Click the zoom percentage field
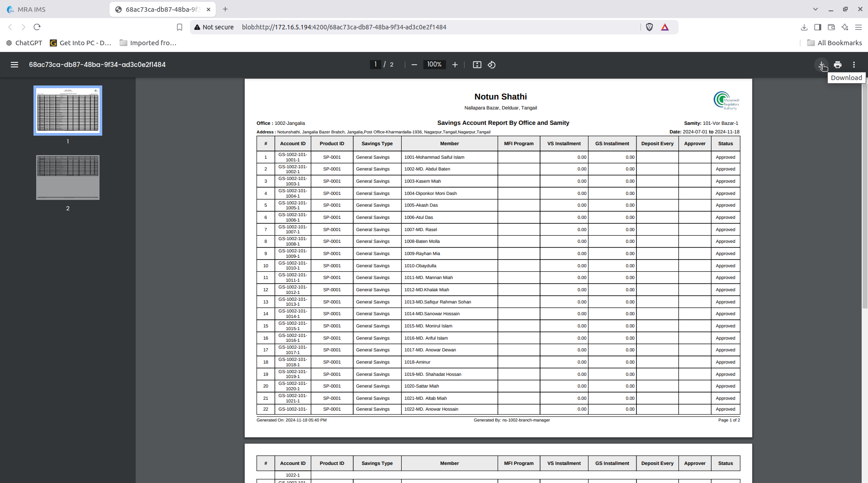 tap(434, 65)
